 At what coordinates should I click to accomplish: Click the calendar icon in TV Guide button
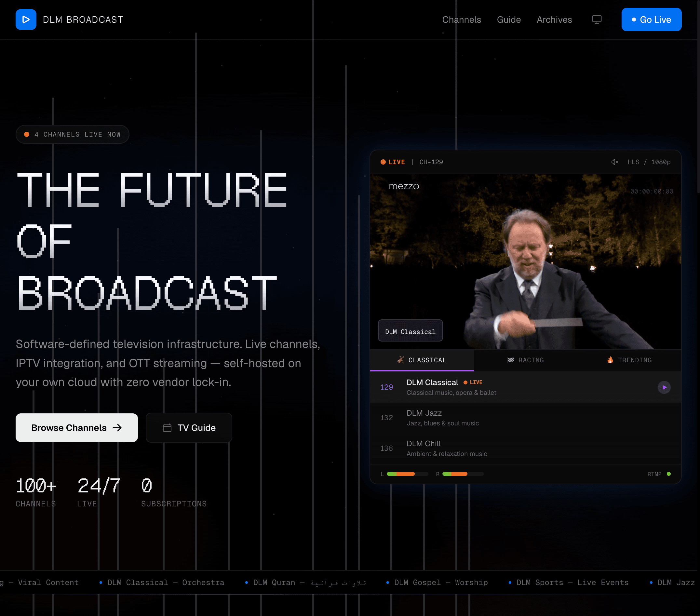click(x=167, y=428)
